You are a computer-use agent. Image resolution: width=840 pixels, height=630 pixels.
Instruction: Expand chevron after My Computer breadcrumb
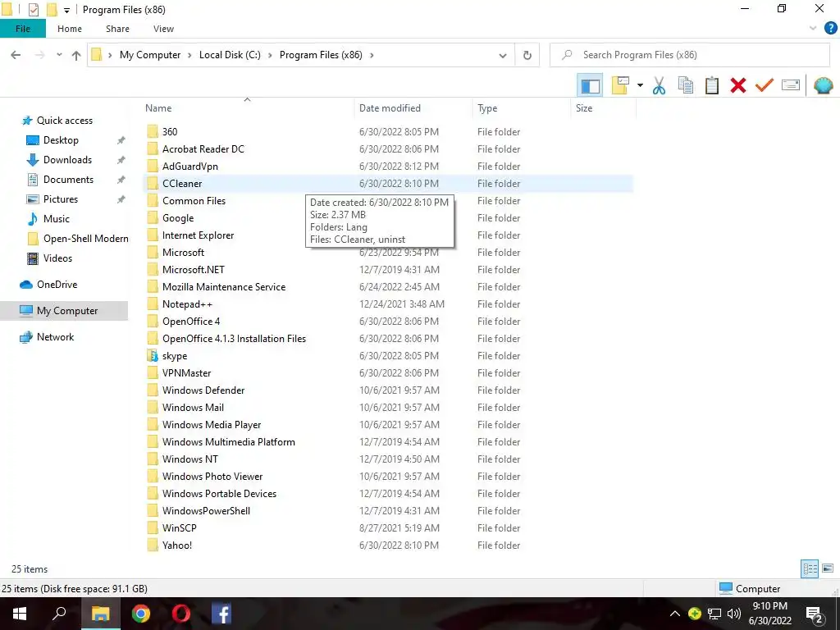pos(189,55)
